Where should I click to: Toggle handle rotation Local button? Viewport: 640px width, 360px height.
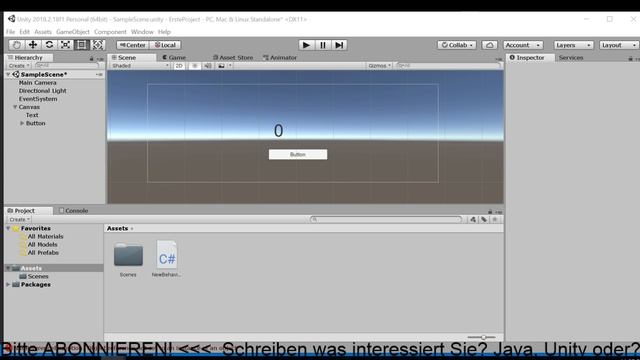pos(165,45)
